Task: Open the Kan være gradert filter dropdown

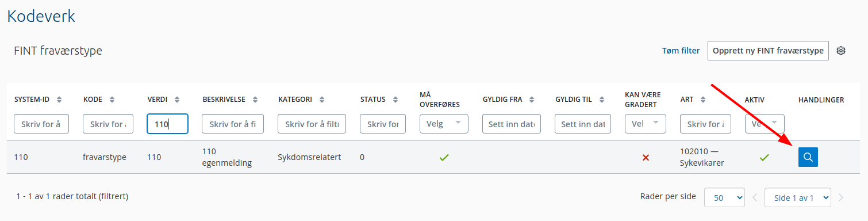Action: (645, 124)
